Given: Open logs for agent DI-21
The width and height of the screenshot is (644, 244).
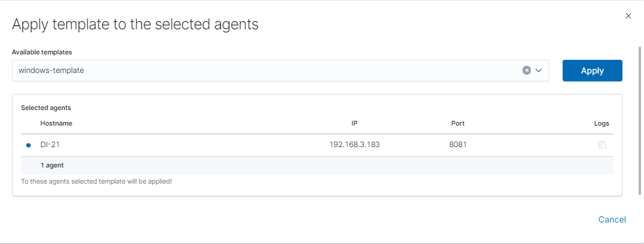Looking at the screenshot, I should click(602, 145).
